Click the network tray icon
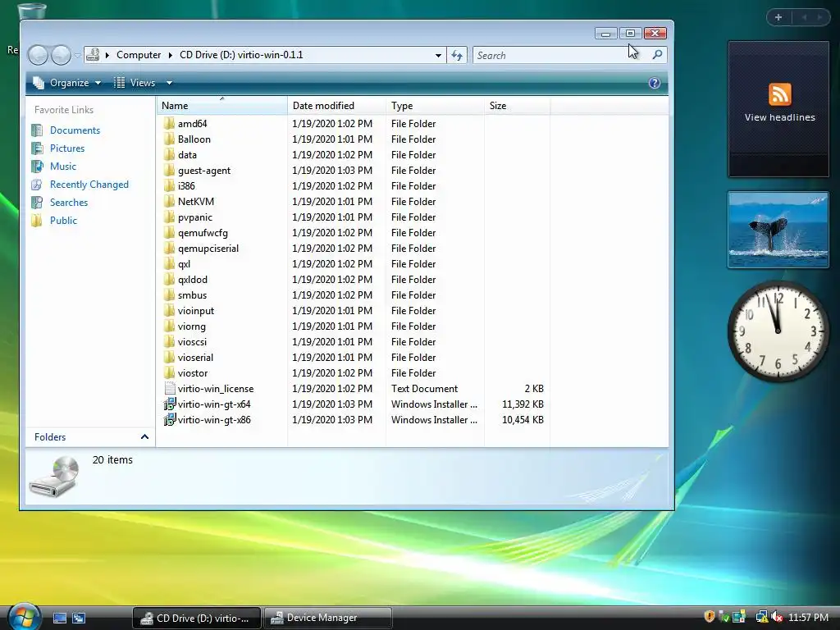 point(761,617)
